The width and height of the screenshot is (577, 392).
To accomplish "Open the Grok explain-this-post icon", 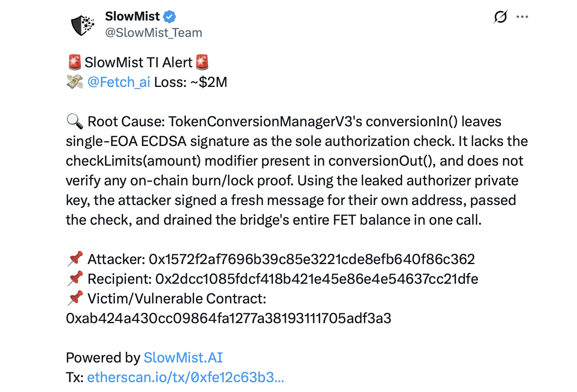I will pyautogui.click(x=500, y=17).
